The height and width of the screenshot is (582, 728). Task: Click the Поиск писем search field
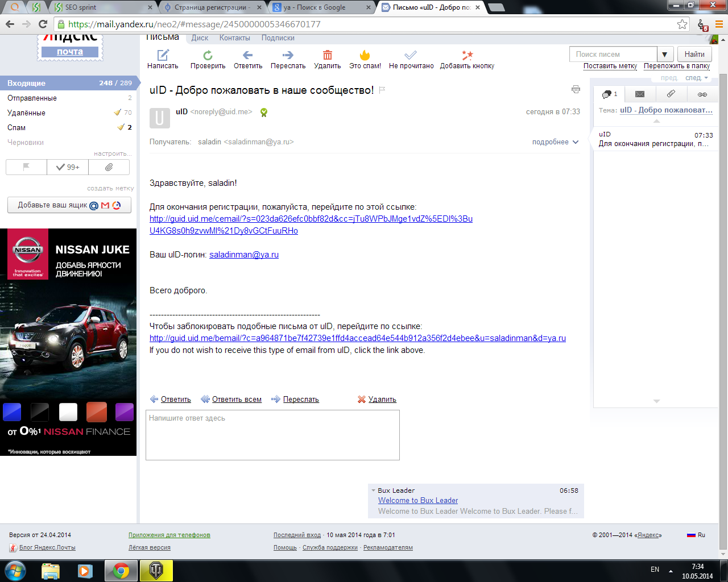tap(613, 54)
